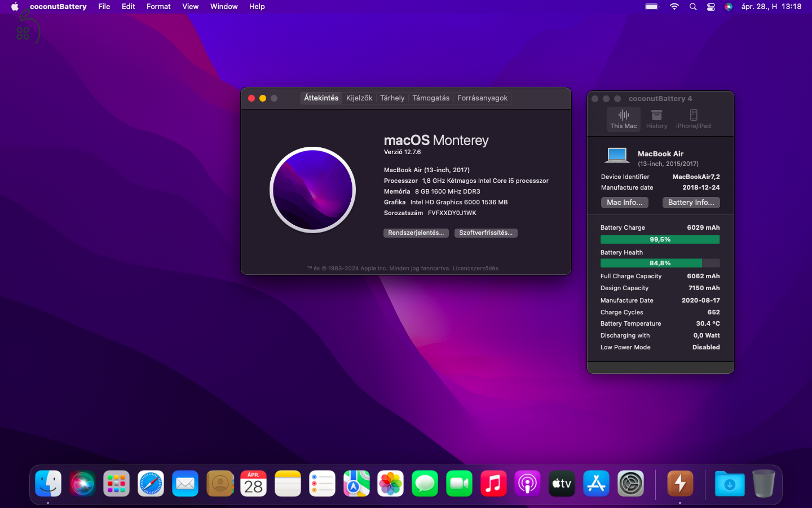Open Contacts app in the dock
812x508 pixels.
coord(219,484)
